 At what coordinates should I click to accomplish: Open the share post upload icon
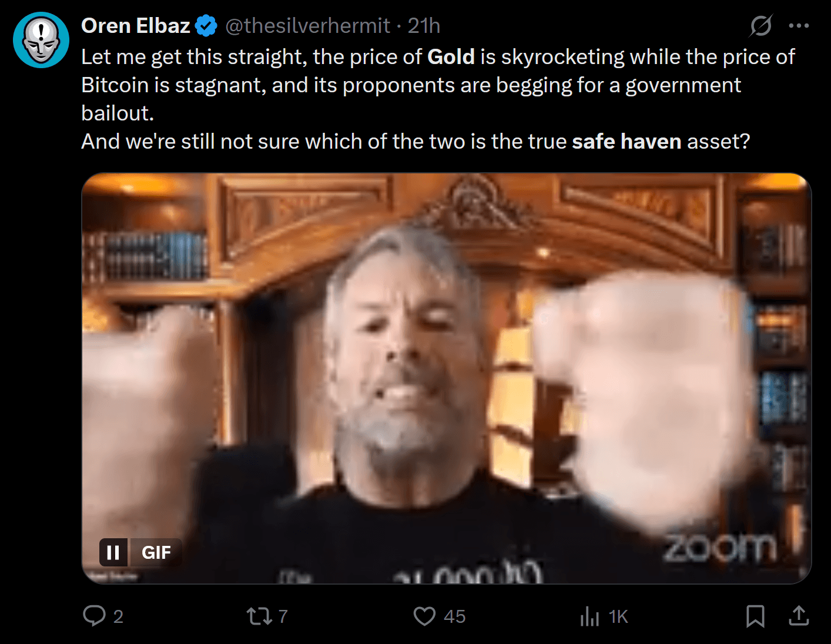click(799, 616)
